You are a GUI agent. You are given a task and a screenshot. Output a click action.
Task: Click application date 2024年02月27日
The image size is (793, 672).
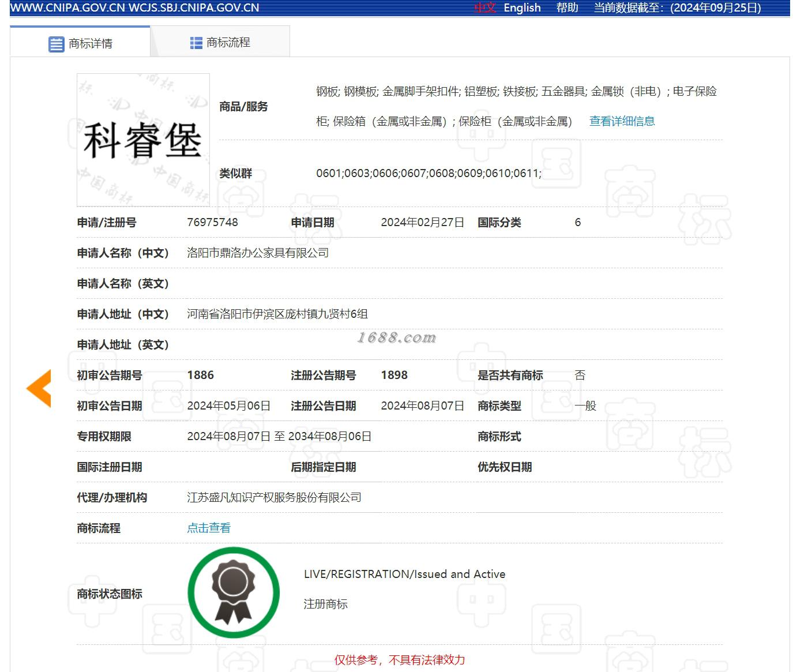(x=422, y=222)
